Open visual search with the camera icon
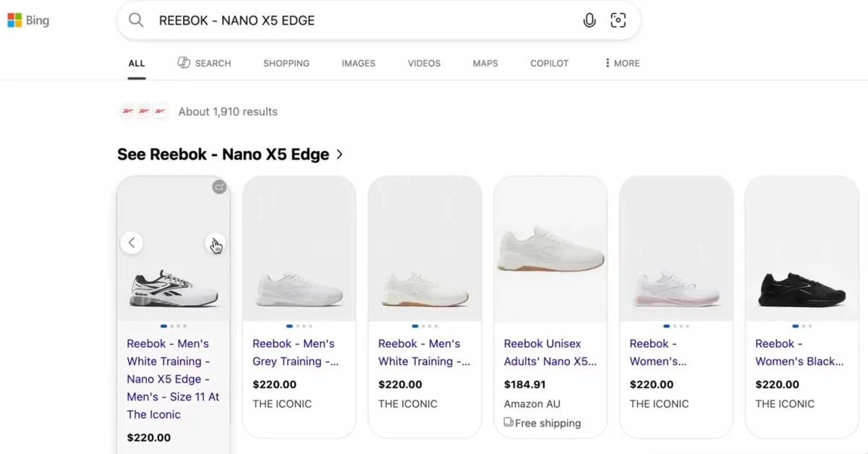 (618, 20)
